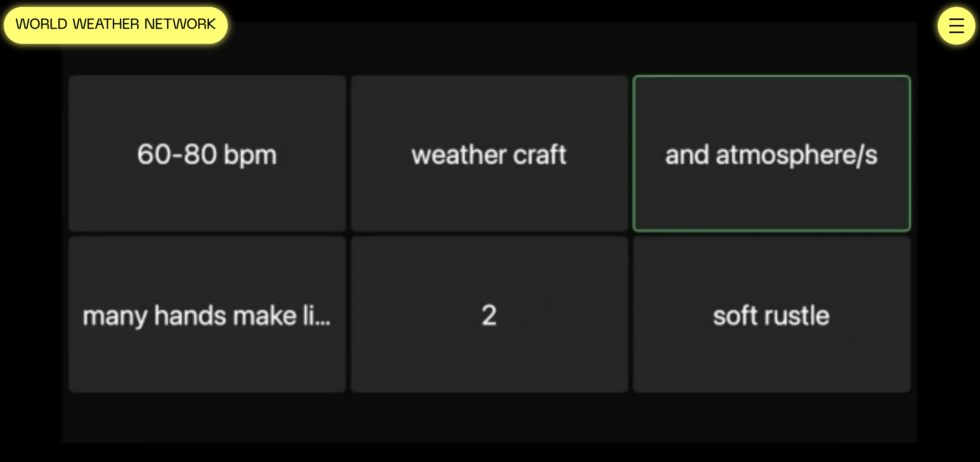Screen dimensions: 980x462
Task: Show navigation with the three-line icon
Action: (956, 26)
